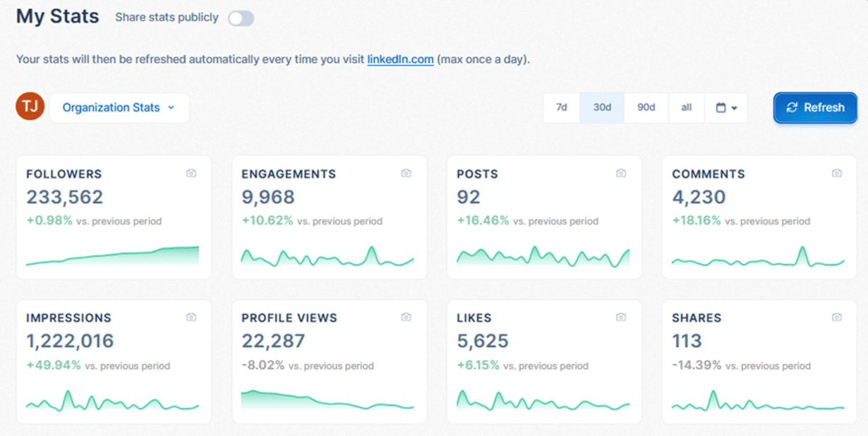Image resolution: width=868 pixels, height=436 pixels.
Task: Capture screenshot of the Posts card
Action: pos(621,174)
